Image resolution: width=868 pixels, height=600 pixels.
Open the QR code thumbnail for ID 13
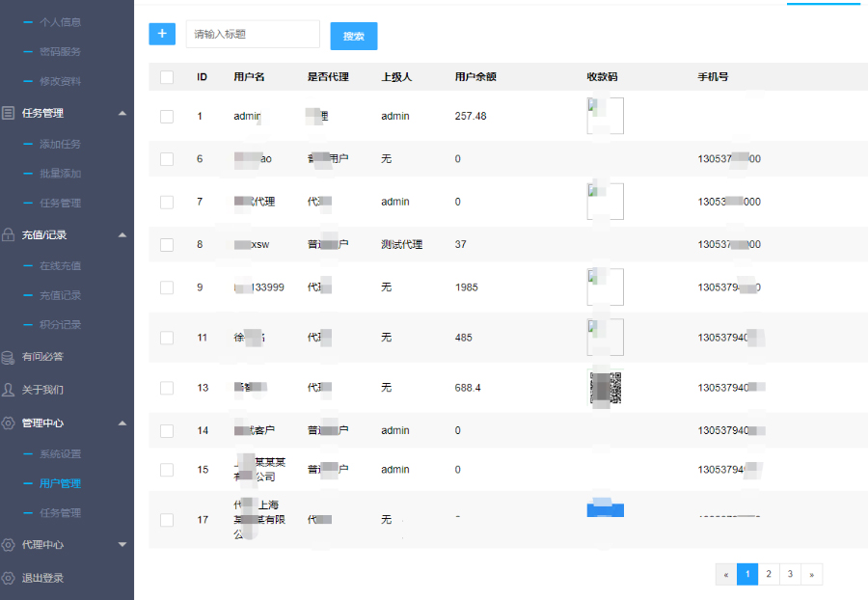click(605, 387)
